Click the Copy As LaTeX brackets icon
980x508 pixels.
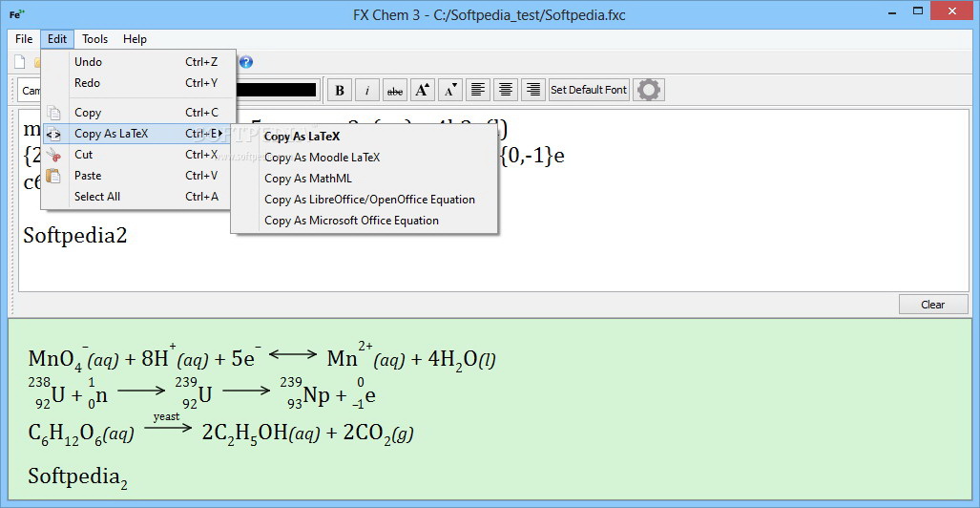tap(53, 134)
